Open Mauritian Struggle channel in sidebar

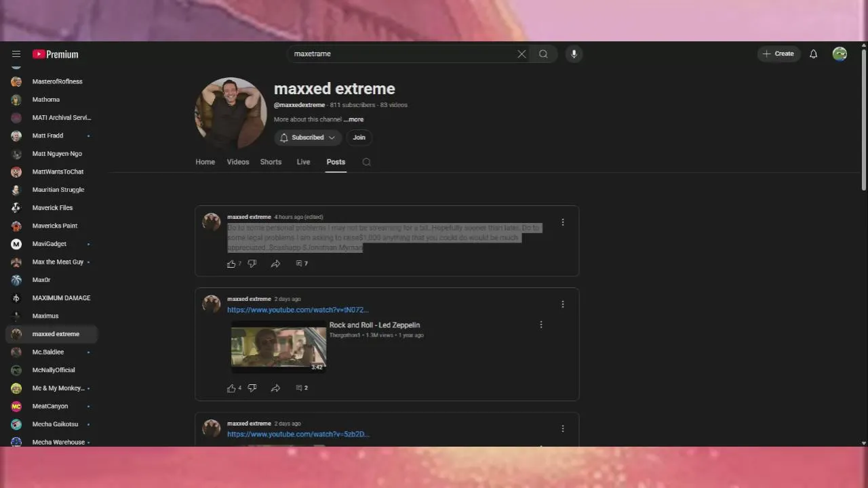52,190
